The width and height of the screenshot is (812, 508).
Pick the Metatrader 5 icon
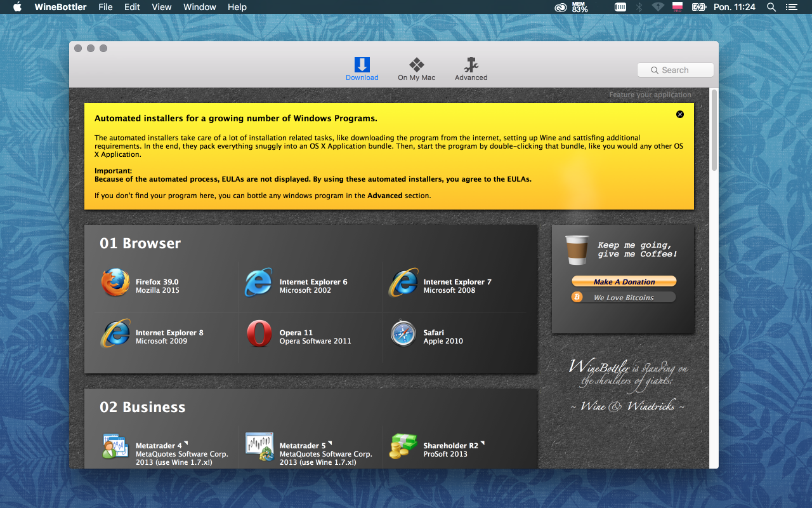tap(259, 446)
